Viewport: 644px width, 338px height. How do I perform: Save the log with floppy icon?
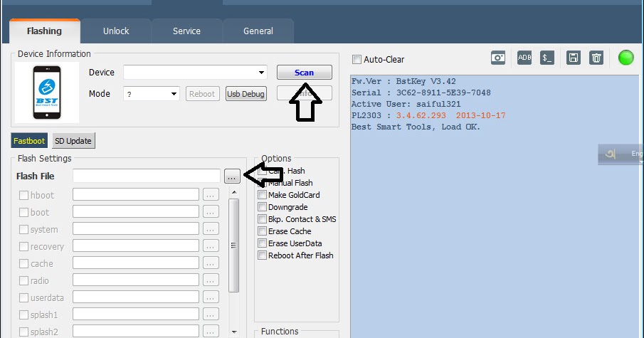click(574, 58)
